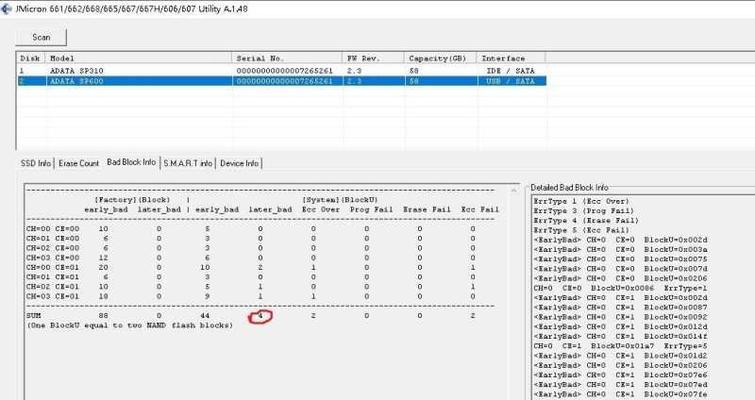This screenshot has width=755, height=400.
Task: Click EarlyBad BlockU=0x01d2 entry
Action: (620, 355)
